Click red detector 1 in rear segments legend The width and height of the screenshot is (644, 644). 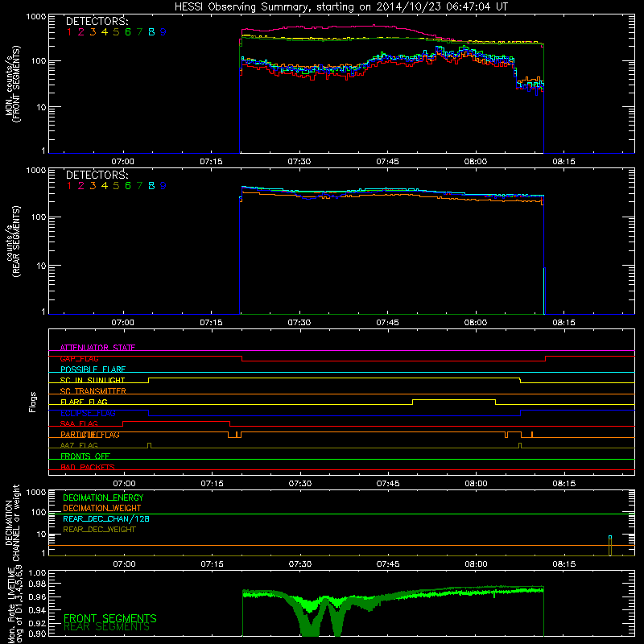(69, 186)
